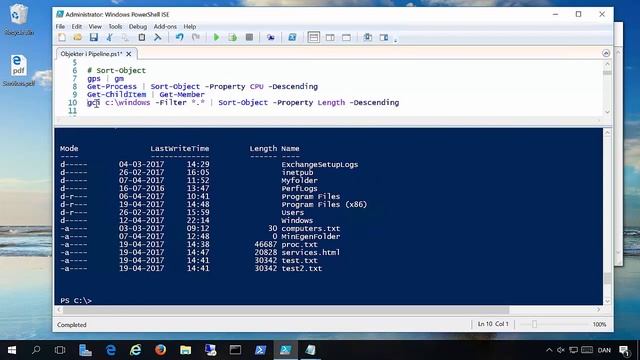Open the View menu
Screen dimensions: 640x360
pos(95,27)
